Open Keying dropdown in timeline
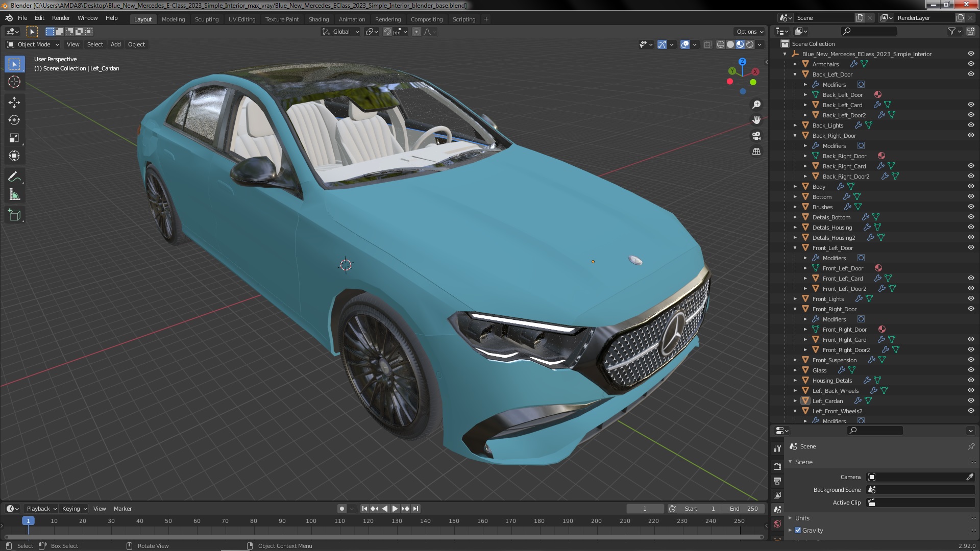Screen dimensions: 980x551 [75, 509]
